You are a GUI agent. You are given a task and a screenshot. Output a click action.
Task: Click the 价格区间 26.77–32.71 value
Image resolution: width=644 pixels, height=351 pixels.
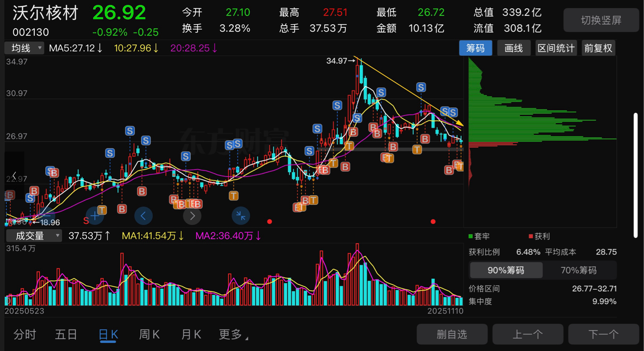[x=594, y=289]
